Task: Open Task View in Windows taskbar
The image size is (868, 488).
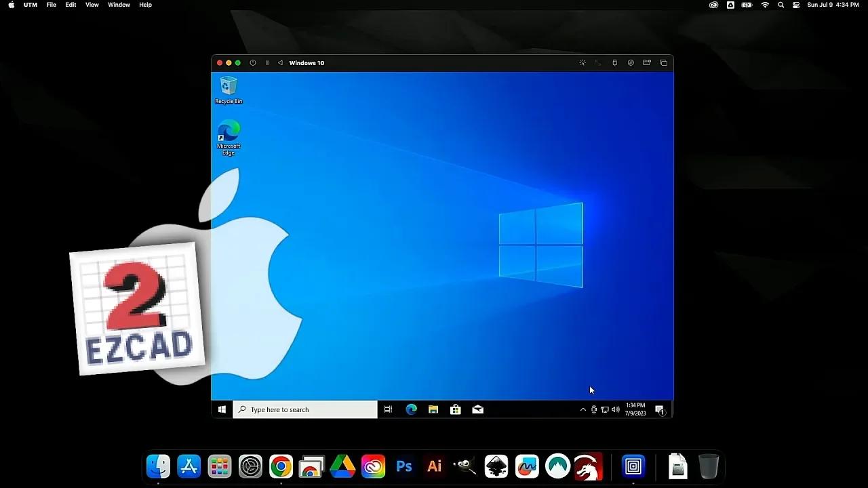Action: pyautogui.click(x=388, y=409)
